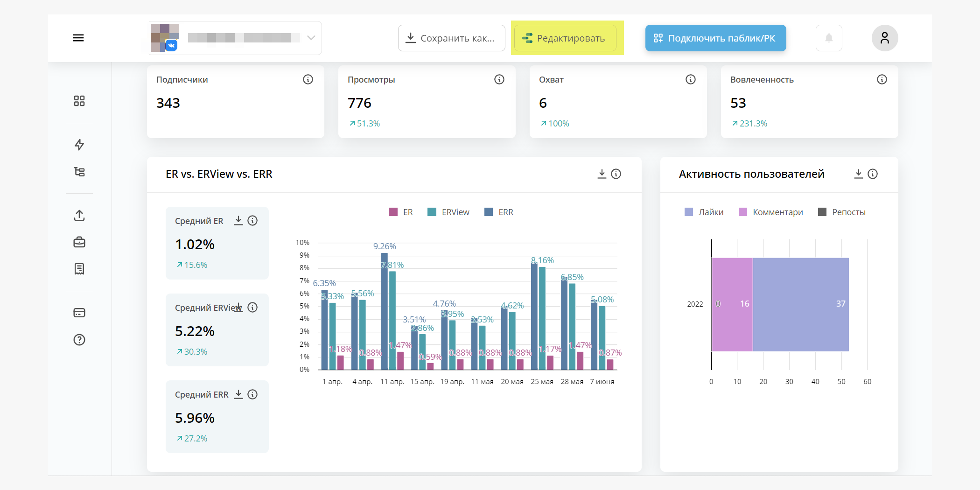The image size is (980, 490).
Task: Click the lightning bolt sidebar icon
Action: [x=79, y=145]
